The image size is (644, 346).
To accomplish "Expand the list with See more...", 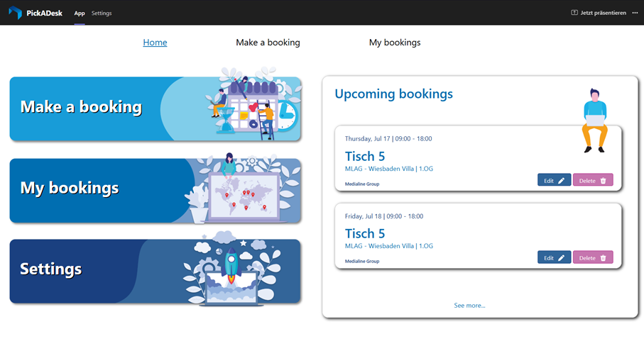I will tap(469, 306).
